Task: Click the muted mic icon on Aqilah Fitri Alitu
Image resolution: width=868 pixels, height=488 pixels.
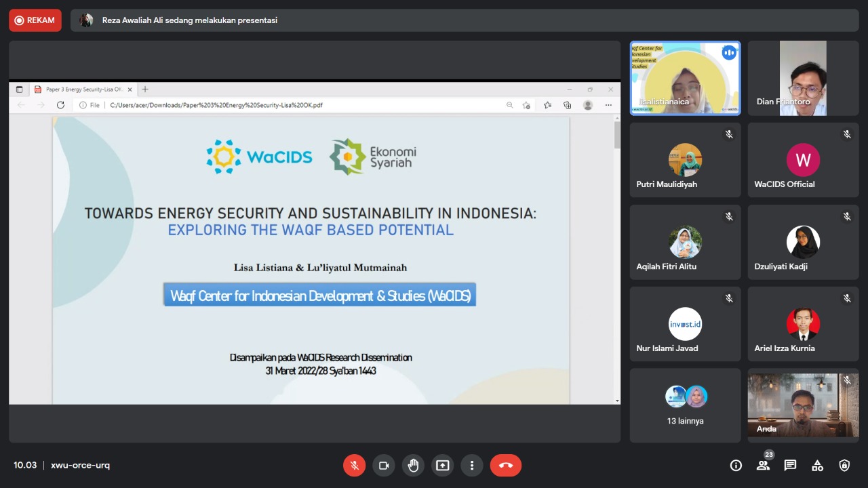Action: [x=729, y=216]
